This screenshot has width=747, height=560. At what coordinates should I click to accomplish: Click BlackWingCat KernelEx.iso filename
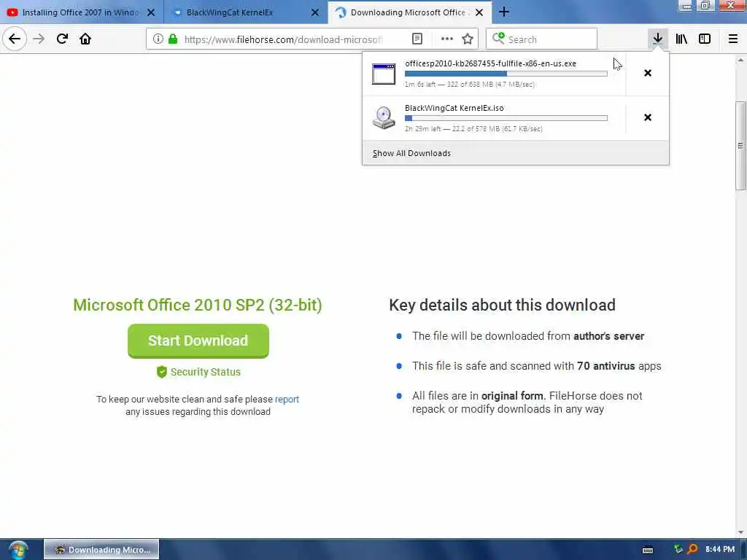pos(454,108)
